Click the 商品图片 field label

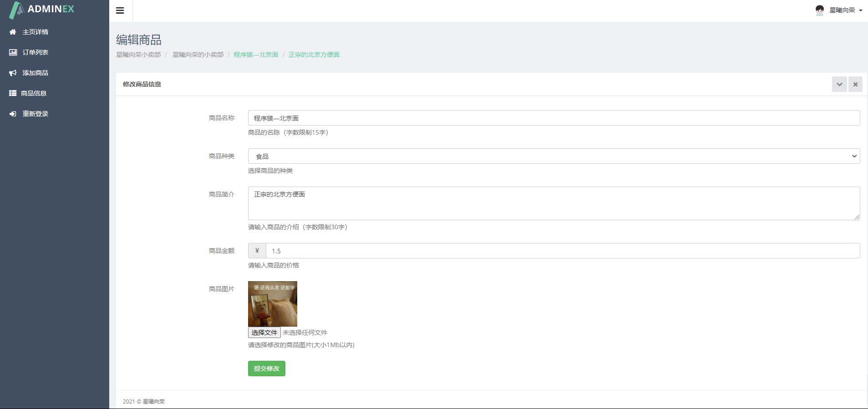(x=222, y=289)
